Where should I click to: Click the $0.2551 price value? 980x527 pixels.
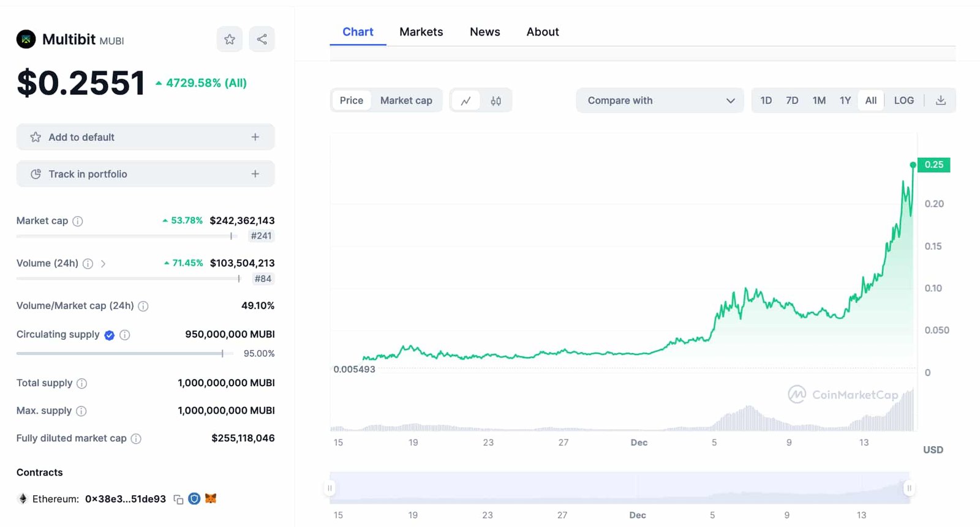[x=81, y=83]
